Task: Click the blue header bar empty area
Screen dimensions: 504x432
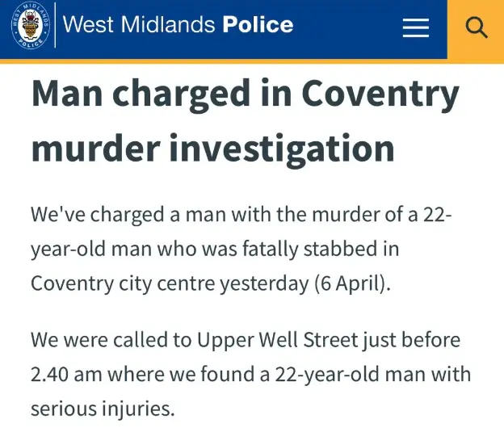Action: coord(347,29)
